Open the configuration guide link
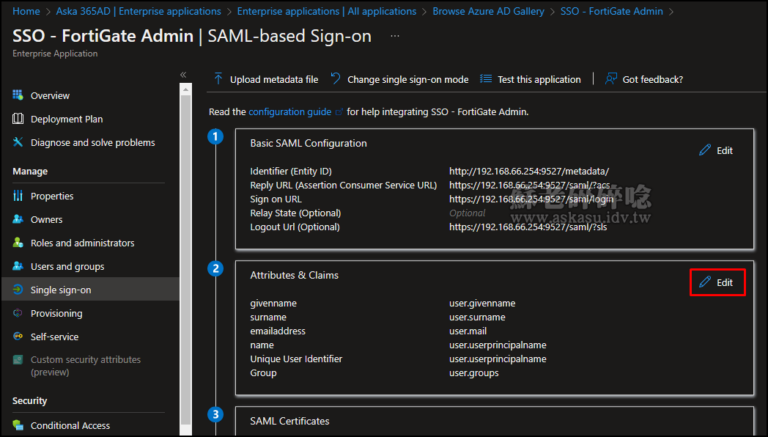 click(x=290, y=111)
